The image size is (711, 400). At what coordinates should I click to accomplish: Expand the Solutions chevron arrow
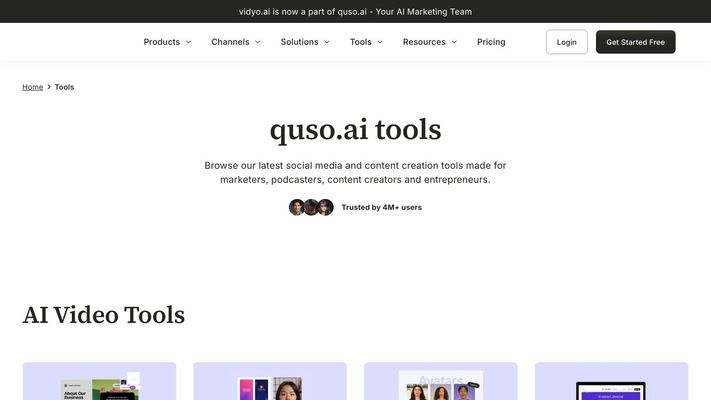click(326, 42)
